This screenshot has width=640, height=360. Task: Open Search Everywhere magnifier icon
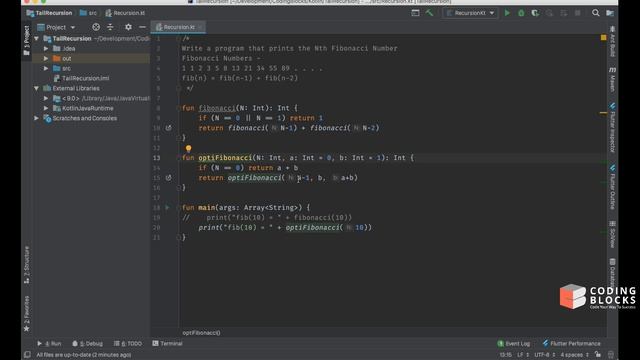(596, 13)
